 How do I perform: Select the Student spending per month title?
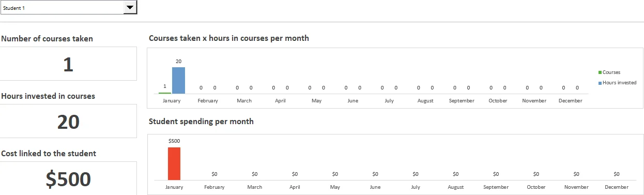coord(201,122)
